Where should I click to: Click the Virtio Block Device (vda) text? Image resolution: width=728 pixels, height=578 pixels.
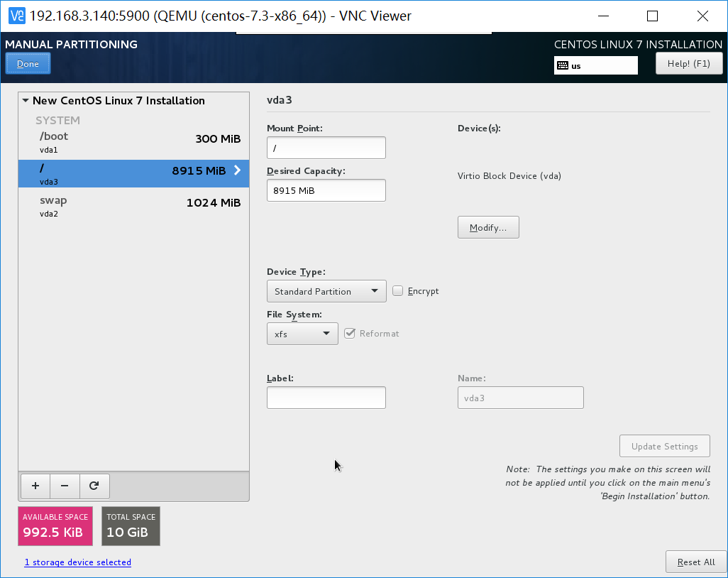pyautogui.click(x=509, y=176)
